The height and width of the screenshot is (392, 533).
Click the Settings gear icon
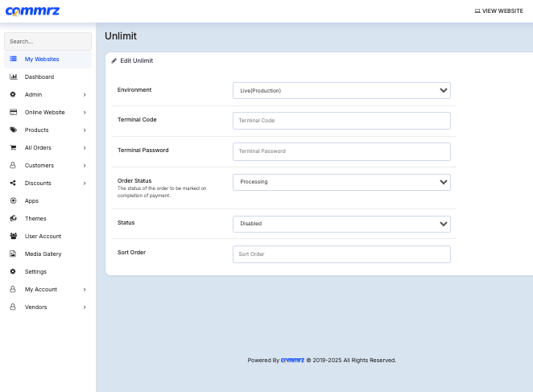[x=13, y=272]
